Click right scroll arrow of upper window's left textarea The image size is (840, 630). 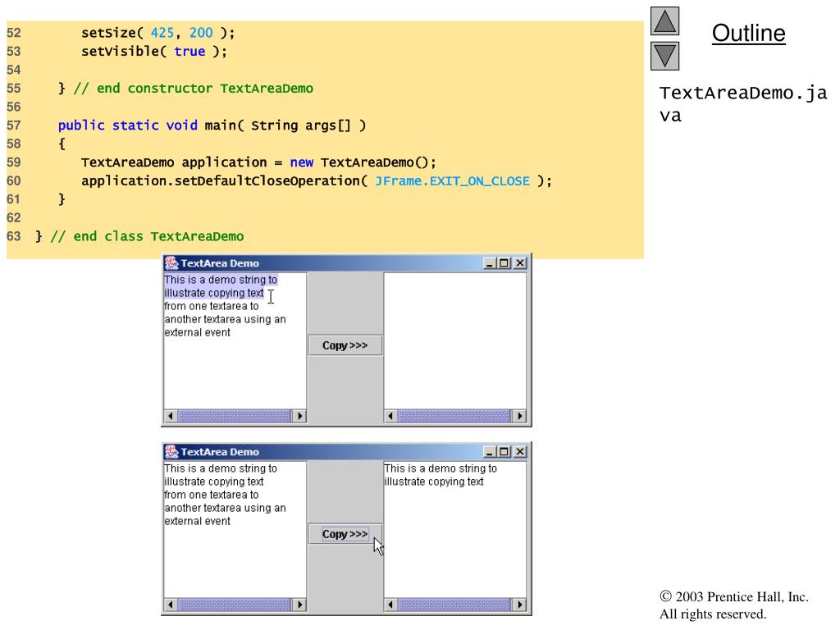pos(299,416)
